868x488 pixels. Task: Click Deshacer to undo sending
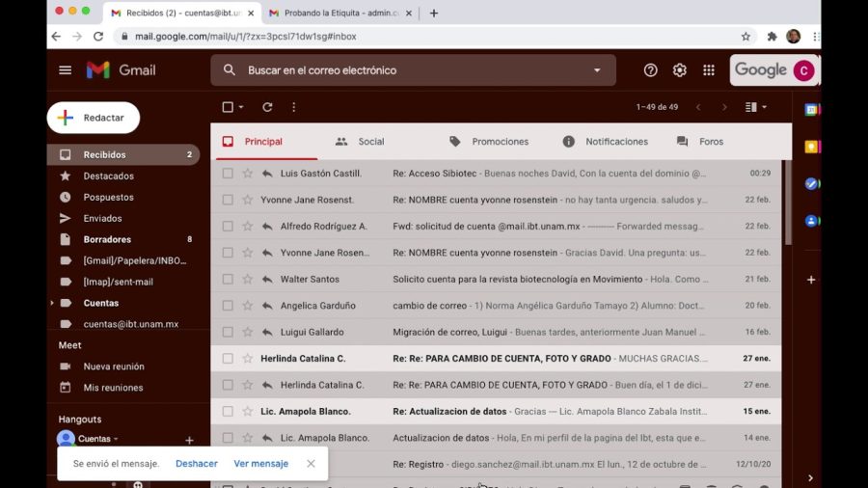(x=196, y=464)
